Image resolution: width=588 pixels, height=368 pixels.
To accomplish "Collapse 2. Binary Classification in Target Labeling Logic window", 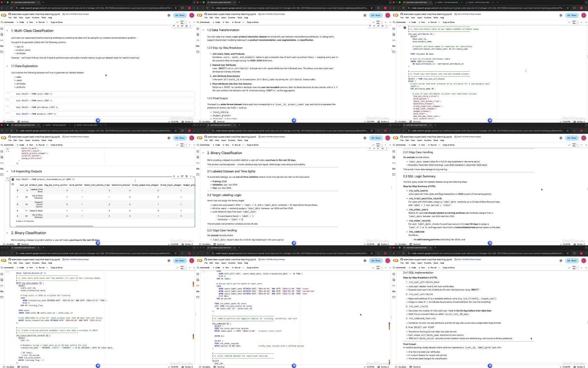I will (204, 153).
